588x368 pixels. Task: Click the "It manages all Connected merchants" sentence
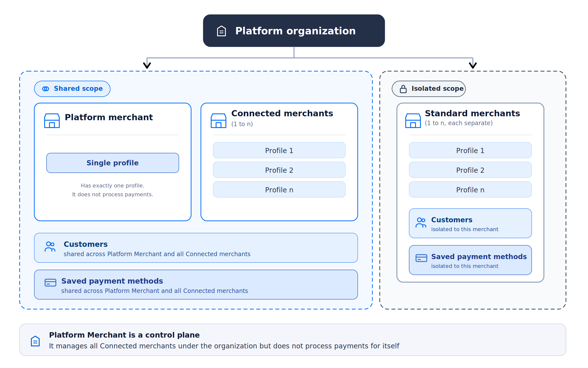224,346
